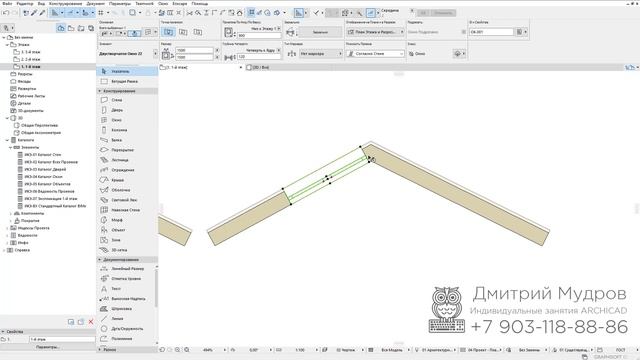Toggle View Map in Navigator
This screenshot has width=640, height=360.
point(71,28)
